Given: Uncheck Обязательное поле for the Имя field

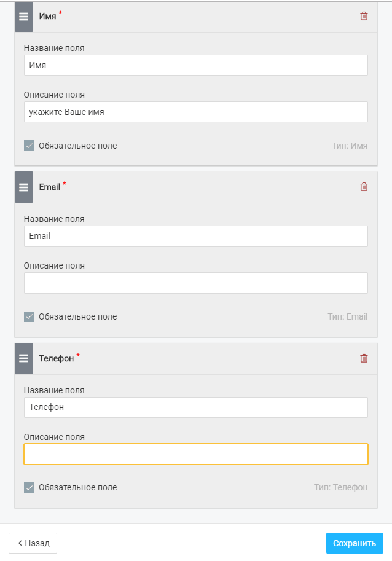Looking at the screenshot, I should [29, 146].
